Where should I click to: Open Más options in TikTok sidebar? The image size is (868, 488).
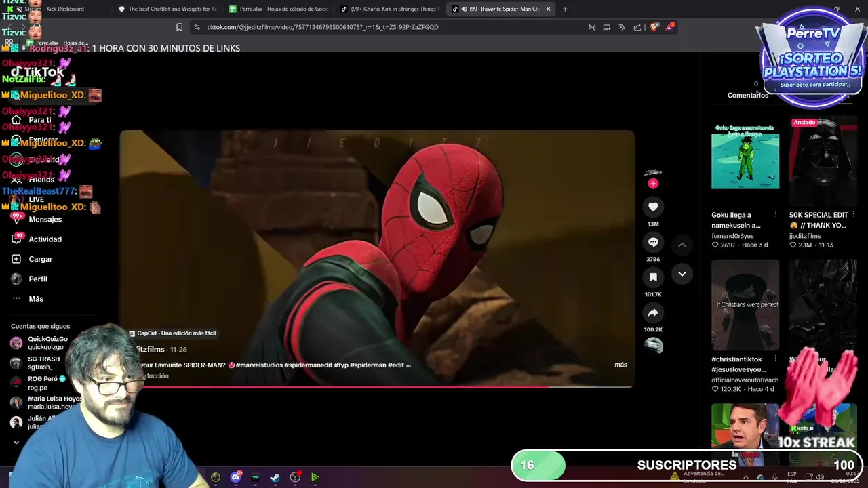tap(36, 299)
